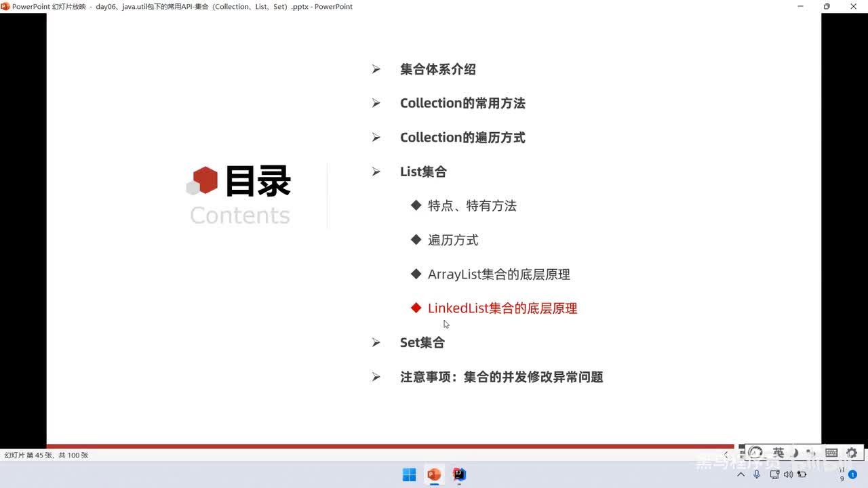This screenshot has width=868, height=488.
Task: Open network status tray icon
Action: tap(774, 474)
